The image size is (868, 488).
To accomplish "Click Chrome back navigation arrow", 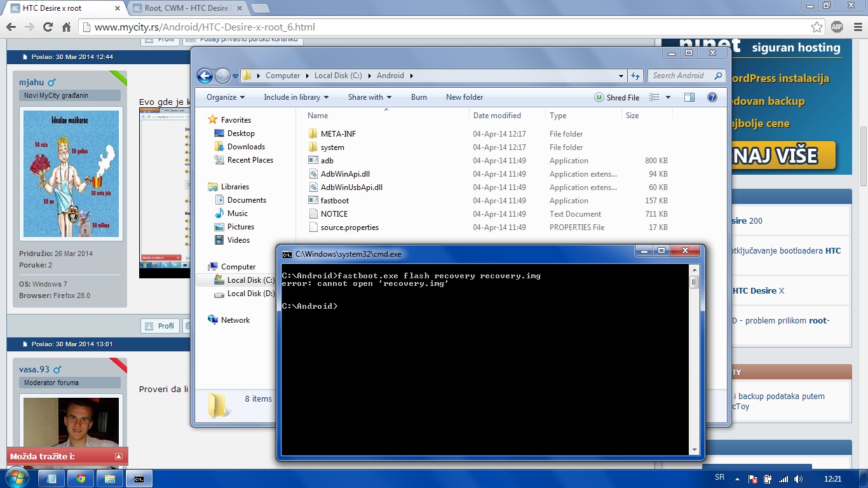I will pyautogui.click(x=11, y=27).
